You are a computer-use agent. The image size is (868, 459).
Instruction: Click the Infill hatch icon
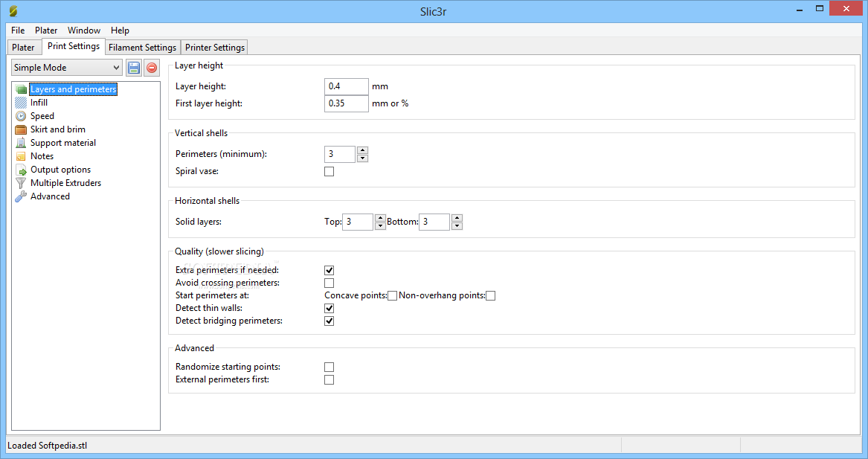[x=21, y=103]
